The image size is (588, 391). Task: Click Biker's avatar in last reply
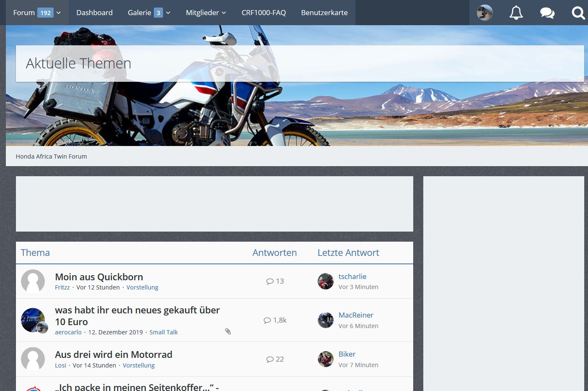click(325, 359)
